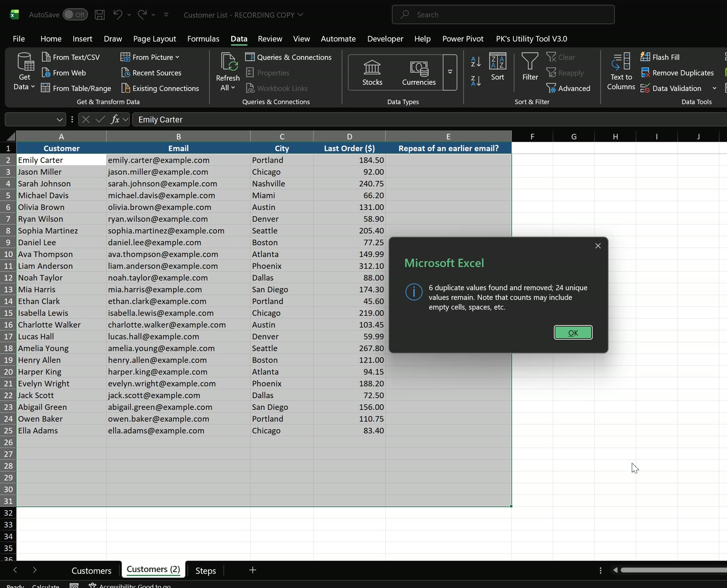Open Advanced filter options
The width and height of the screenshot is (727, 588).
[568, 88]
